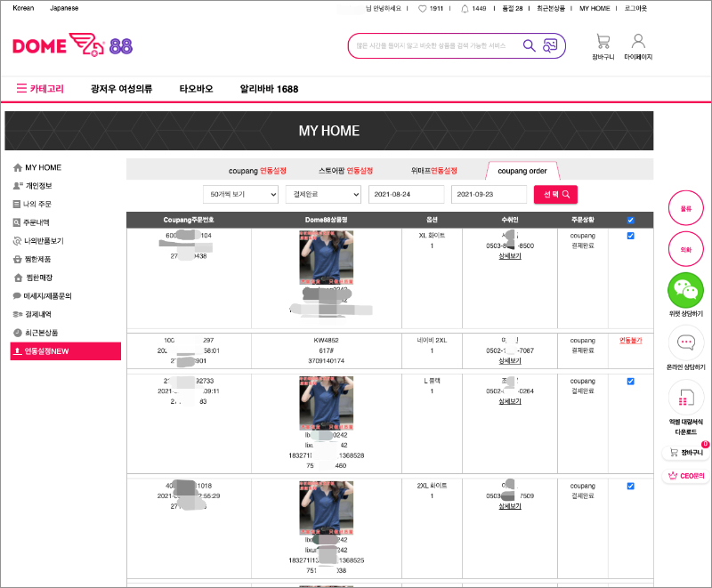Expand the 카테고리 hamburger menu
This screenshot has width=712, height=588.
[x=22, y=89]
